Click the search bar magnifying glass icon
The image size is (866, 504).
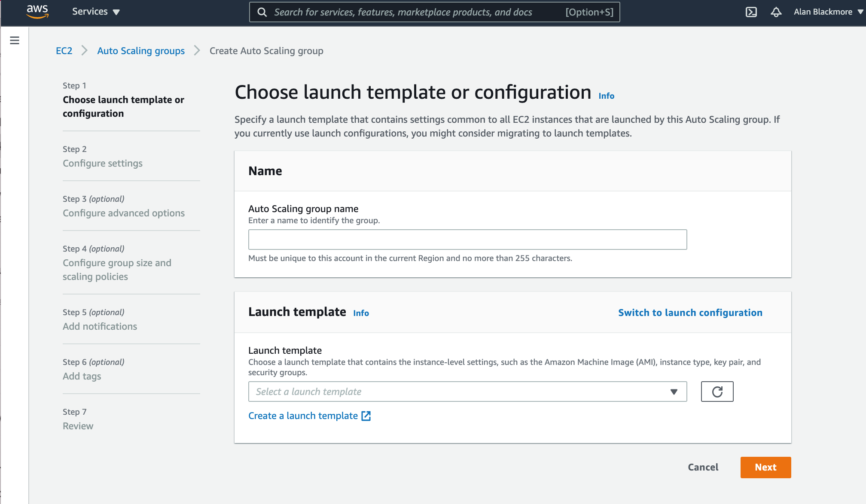click(262, 12)
